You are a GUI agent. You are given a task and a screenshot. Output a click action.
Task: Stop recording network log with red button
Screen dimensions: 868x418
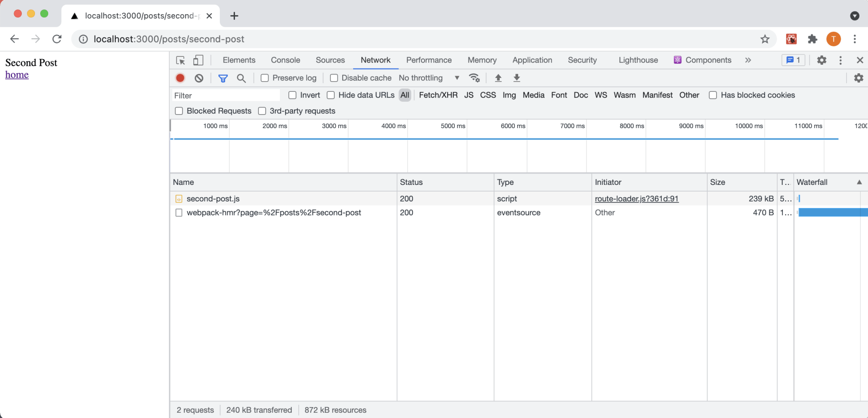pyautogui.click(x=180, y=78)
